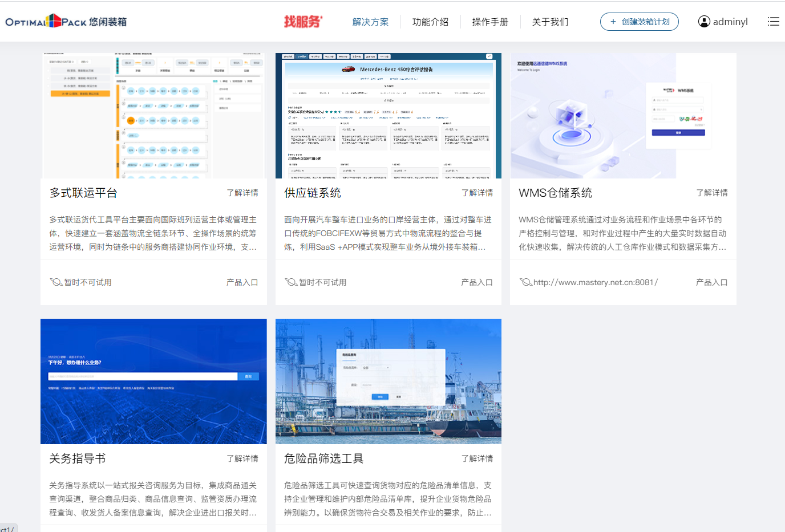Viewport: 785px width, 532px height.
Task: Open the http://www.mastery.net.cn:8081/ trial link
Action: coord(596,282)
